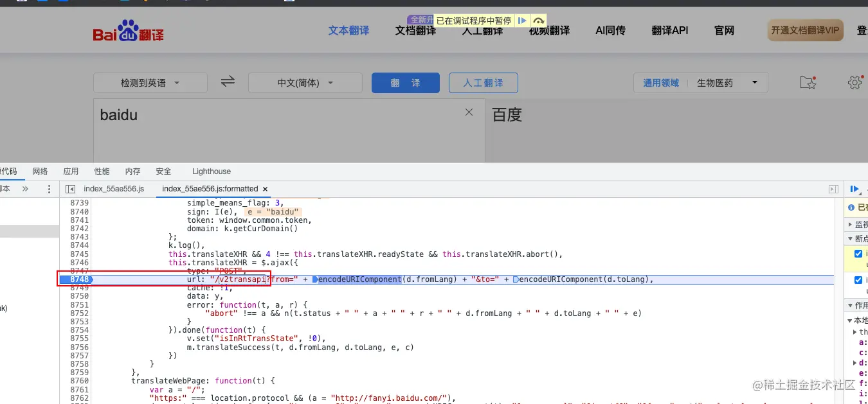Click line number 8740 in gutter
Screen dimensions: 868x404
79,212
